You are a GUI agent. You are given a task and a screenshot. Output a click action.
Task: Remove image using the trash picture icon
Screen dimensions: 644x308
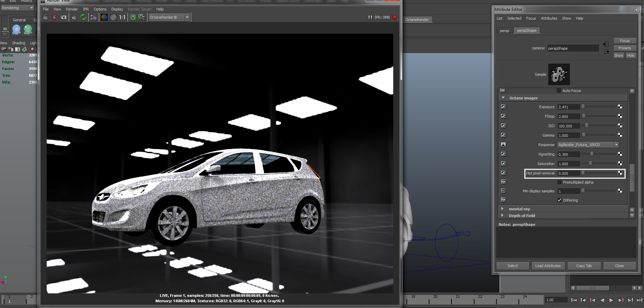coord(142,17)
